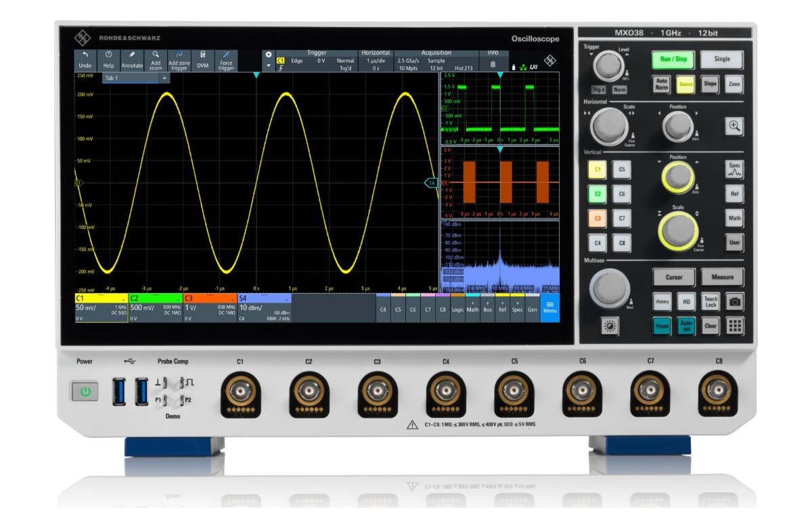The height and width of the screenshot is (528, 812).
Task: Tap the trigger position marker atop the waveform
Action: (x=256, y=75)
